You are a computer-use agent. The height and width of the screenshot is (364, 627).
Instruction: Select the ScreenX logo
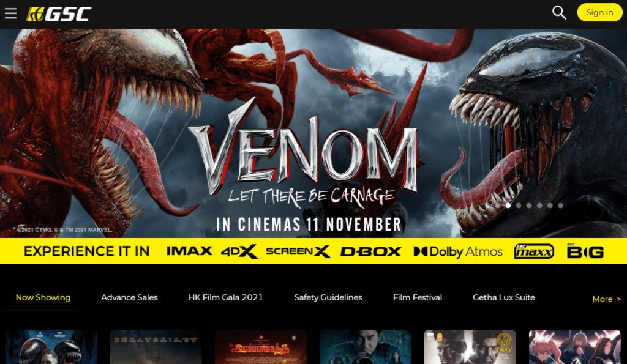tap(298, 251)
